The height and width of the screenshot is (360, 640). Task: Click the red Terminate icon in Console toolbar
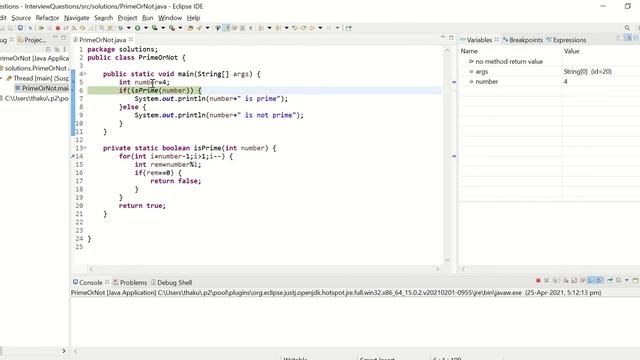click(x=538, y=280)
